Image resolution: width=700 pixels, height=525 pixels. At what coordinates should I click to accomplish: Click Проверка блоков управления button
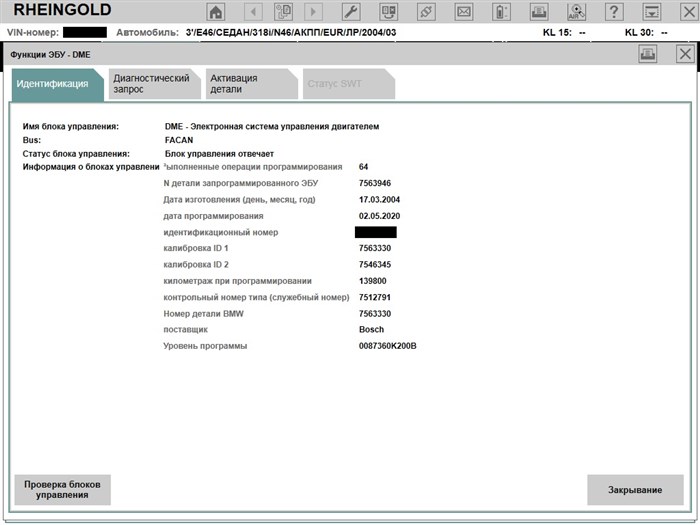[x=62, y=490]
